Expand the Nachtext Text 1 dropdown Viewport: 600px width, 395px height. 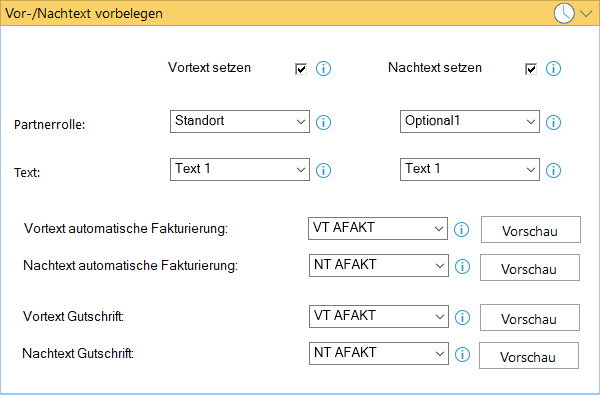(x=470, y=170)
